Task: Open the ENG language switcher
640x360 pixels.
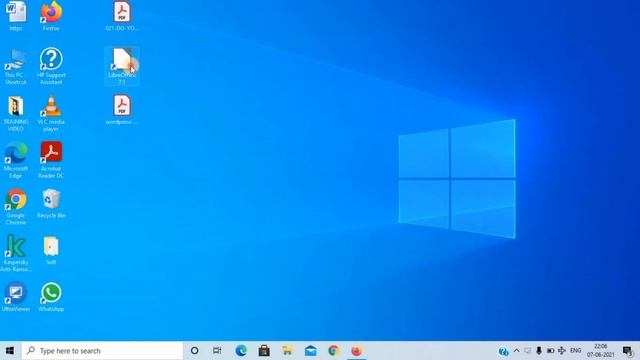Action: (x=576, y=351)
